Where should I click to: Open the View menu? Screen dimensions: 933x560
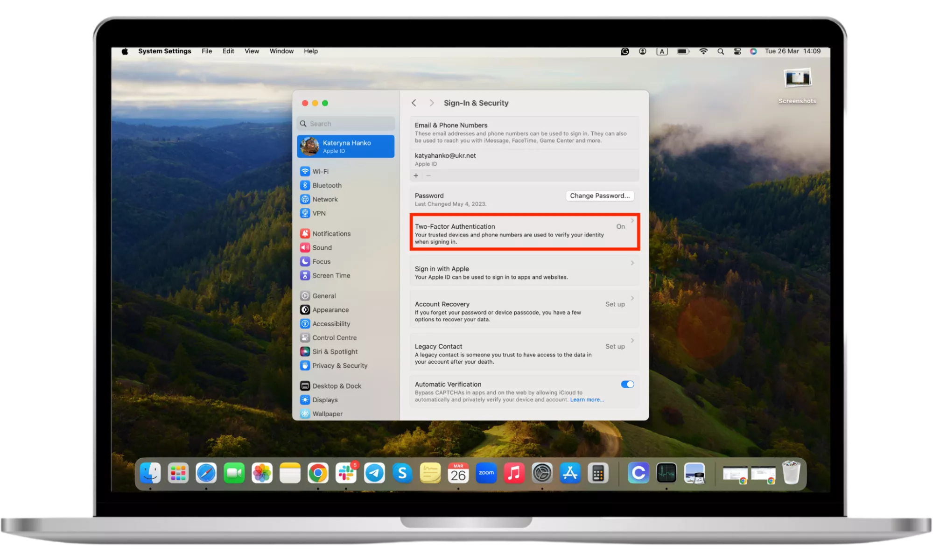click(252, 51)
